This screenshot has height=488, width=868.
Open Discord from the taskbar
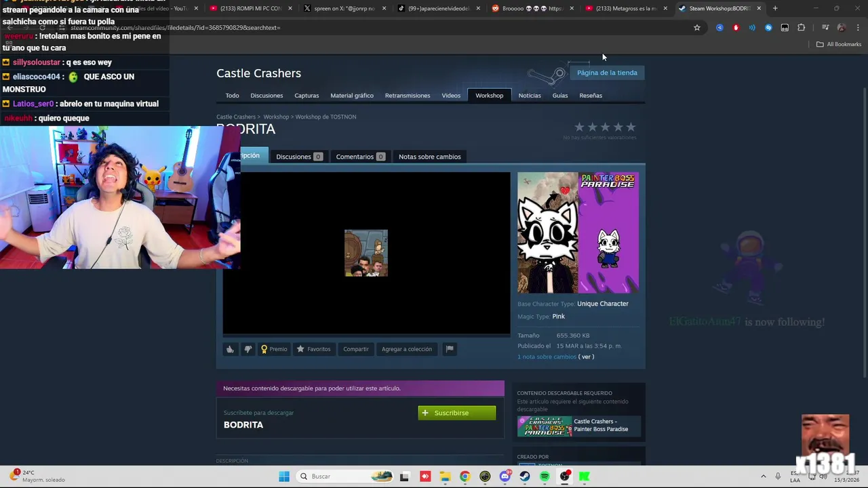coord(505,476)
